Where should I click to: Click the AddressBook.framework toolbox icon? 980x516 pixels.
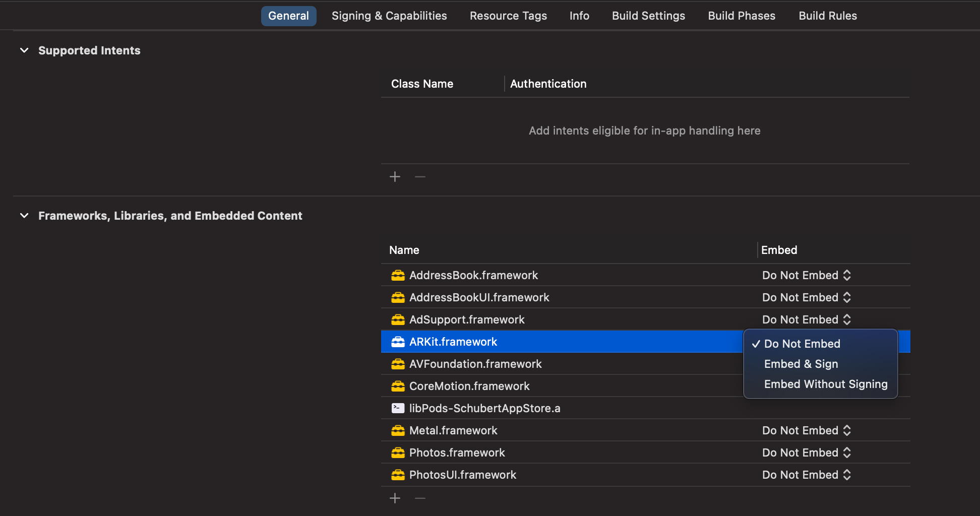pos(398,275)
